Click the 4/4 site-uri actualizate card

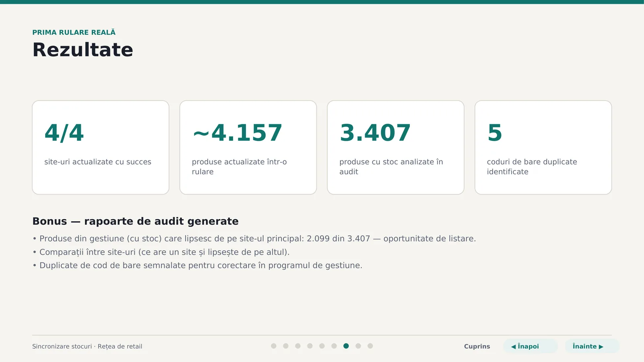coord(101,147)
